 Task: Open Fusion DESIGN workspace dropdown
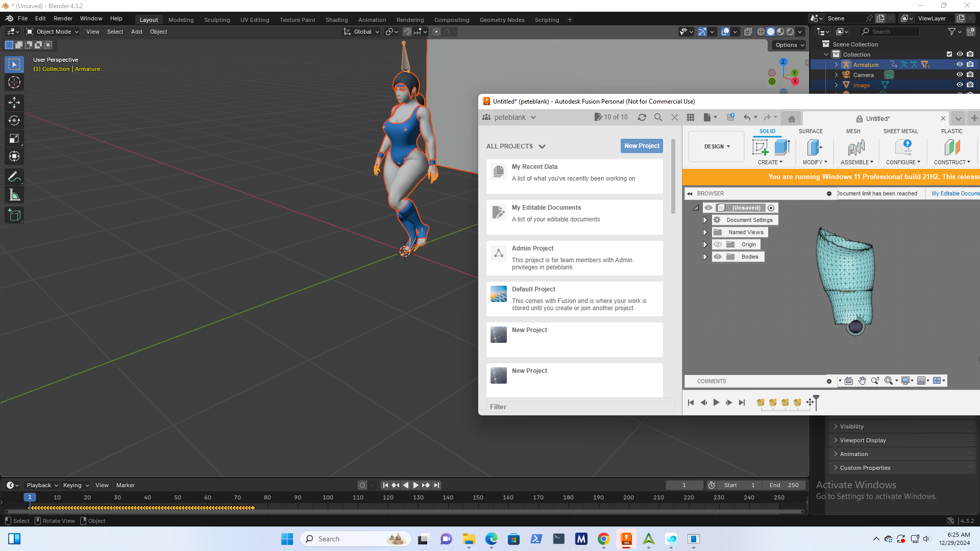(x=717, y=146)
